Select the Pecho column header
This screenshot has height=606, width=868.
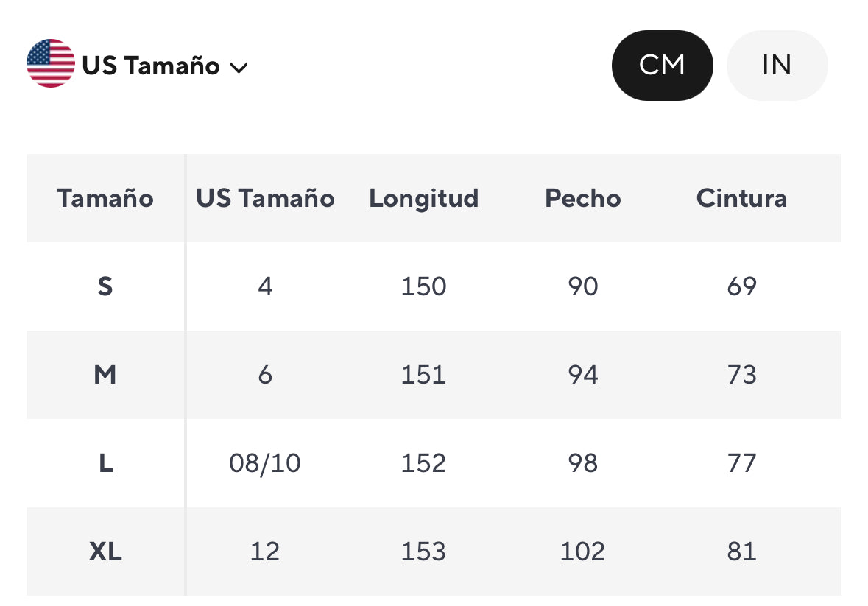[x=582, y=198]
